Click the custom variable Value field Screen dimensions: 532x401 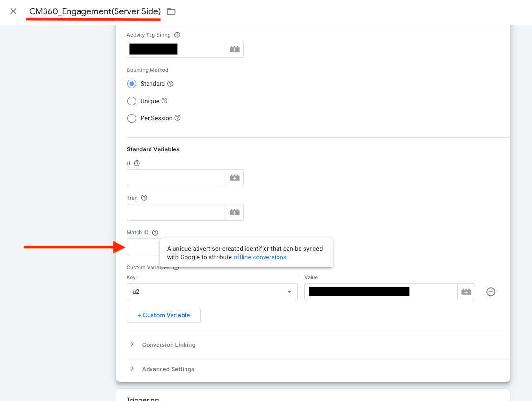tap(381, 292)
